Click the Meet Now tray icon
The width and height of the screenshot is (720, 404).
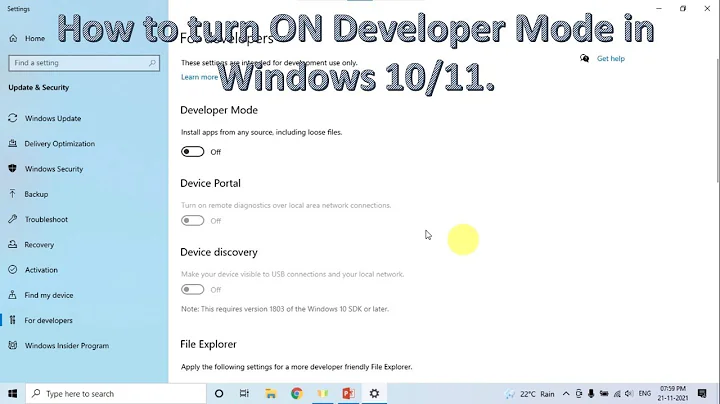[579, 394]
